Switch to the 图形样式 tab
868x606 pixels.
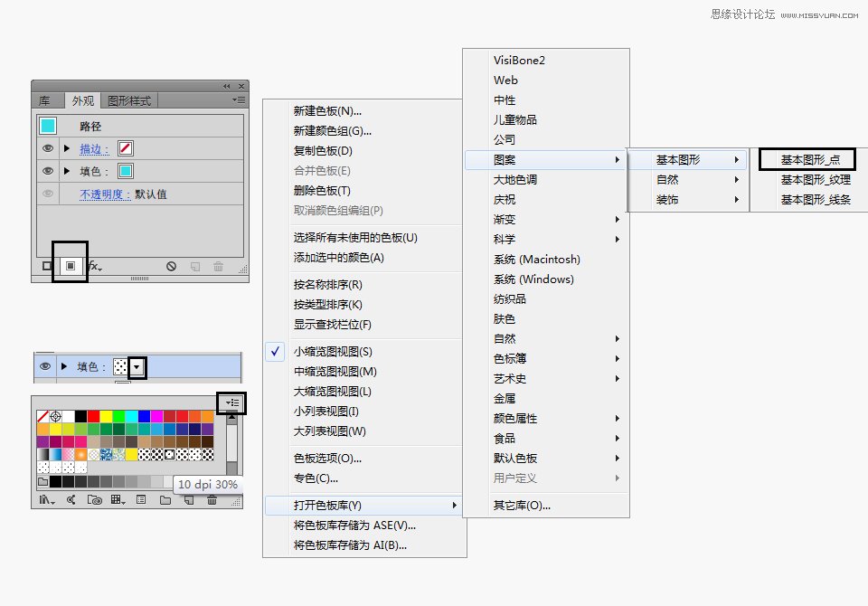(x=131, y=100)
